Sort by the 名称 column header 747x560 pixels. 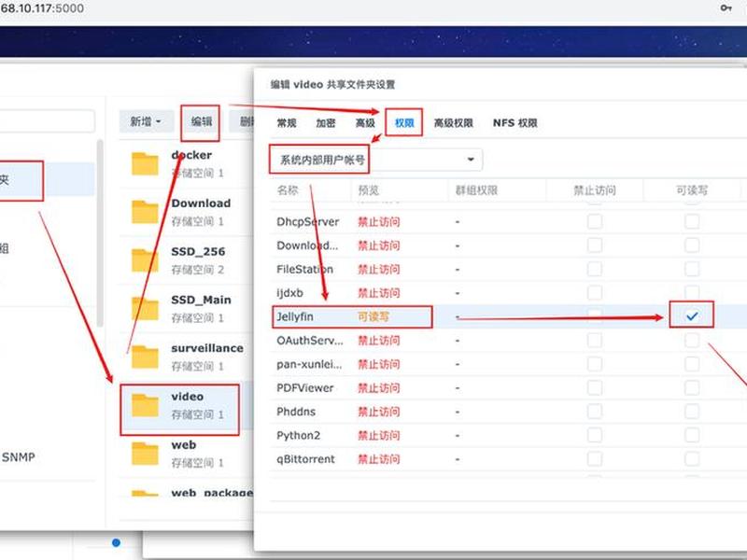(x=288, y=190)
